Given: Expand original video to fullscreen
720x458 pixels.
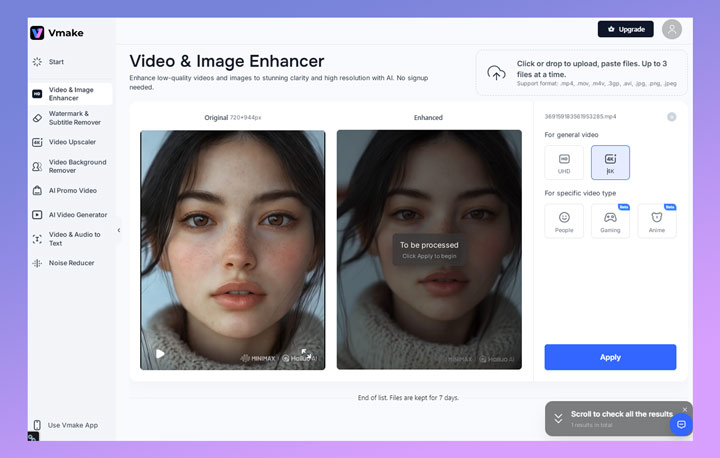Looking at the screenshot, I should (x=306, y=353).
